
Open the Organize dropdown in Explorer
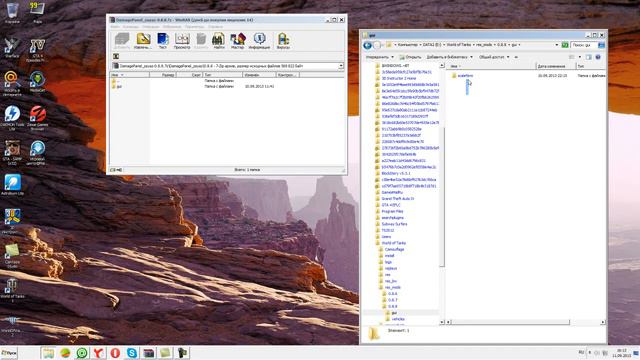(x=380, y=57)
